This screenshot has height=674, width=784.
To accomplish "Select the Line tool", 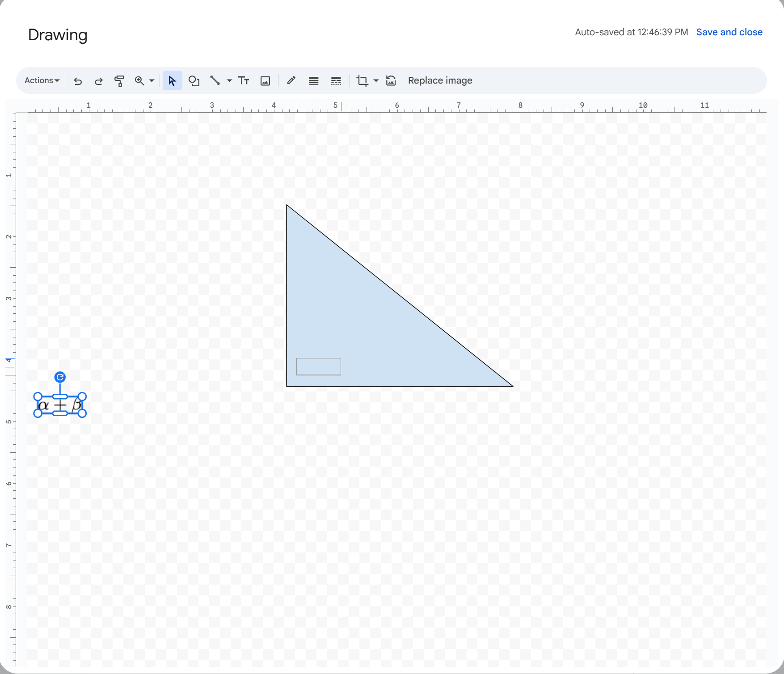I will pyautogui.click(x=215, y=80).
